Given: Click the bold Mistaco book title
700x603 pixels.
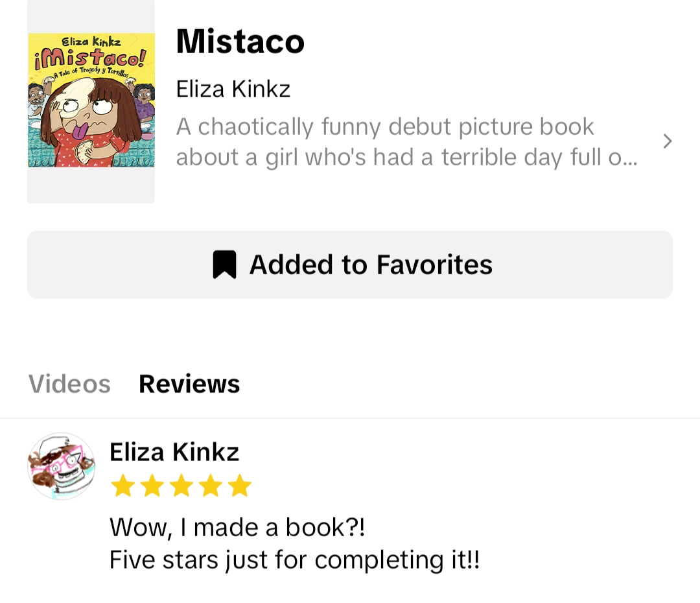Looking at the screenshot, I should pyautogui.click(x=240, y=42).
